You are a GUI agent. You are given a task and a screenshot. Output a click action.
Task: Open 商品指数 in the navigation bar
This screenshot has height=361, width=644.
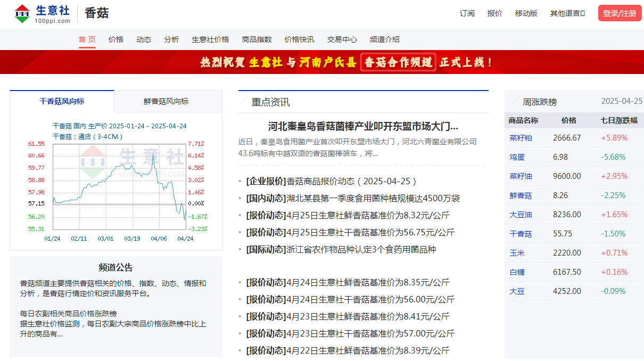pyautogui.click(x=257, y=39)
